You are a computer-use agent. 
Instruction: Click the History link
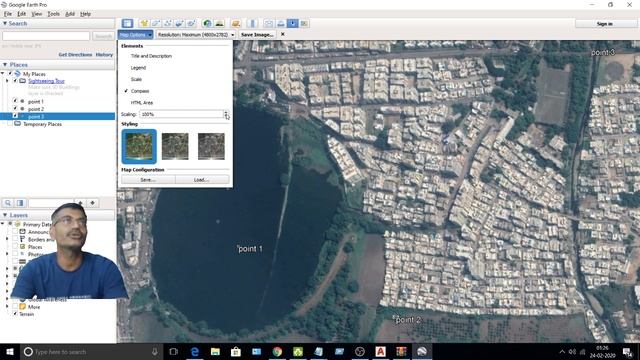(104, 54)
